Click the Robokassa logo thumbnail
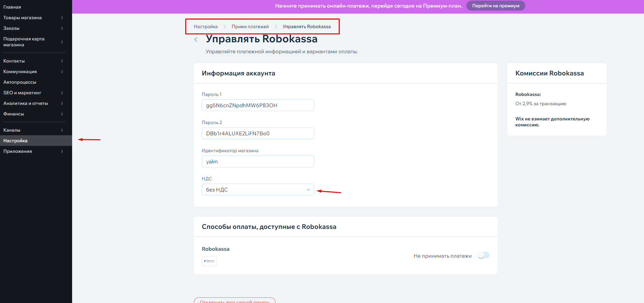The width and height of the screenshot is (644, 303). tap(209, 261)
